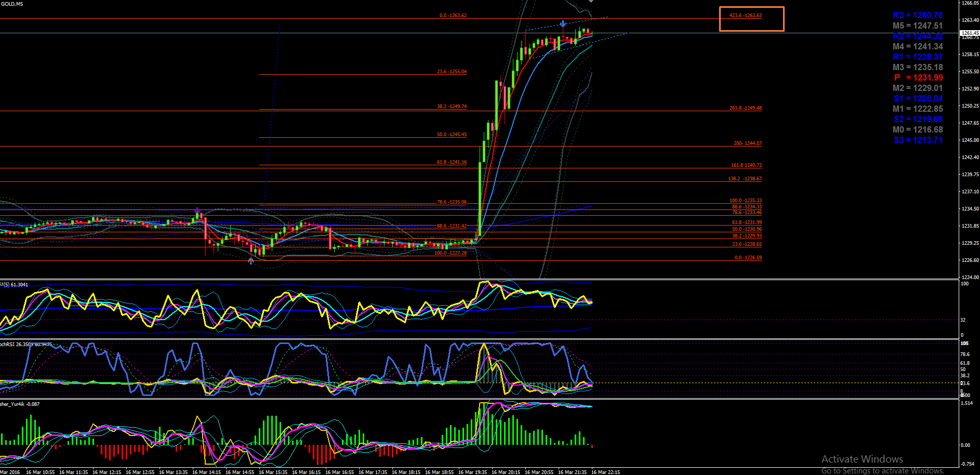The height and width of the screenshot is (475, 980).
Task: Click the 261.8 -1249.48 Fibonacci extension label
Action: pyautogui.click(x=746, y=108)
